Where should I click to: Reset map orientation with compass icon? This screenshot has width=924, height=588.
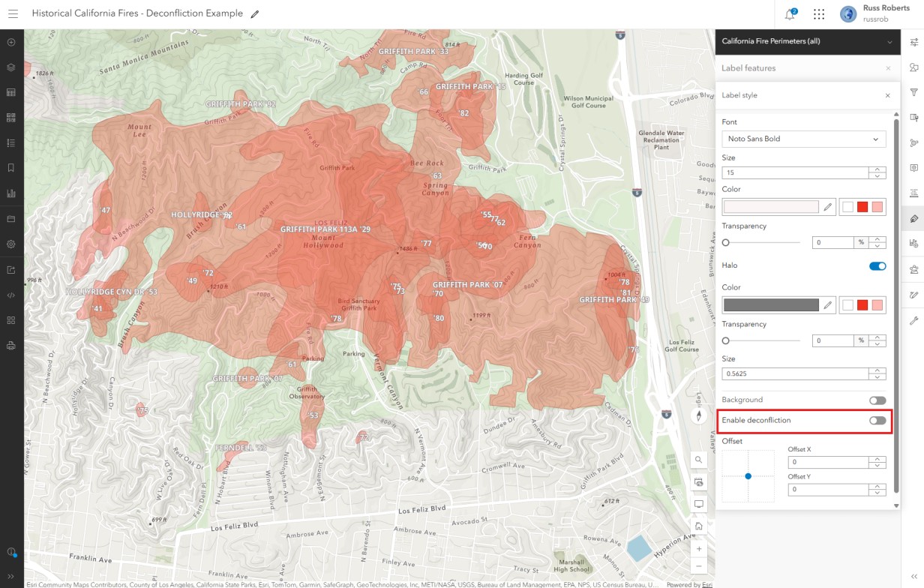(x=699, y=415)
